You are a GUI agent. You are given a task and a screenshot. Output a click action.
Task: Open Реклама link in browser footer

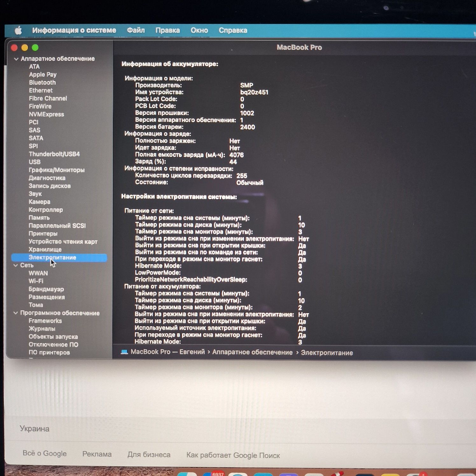click(x=97, y=454)
